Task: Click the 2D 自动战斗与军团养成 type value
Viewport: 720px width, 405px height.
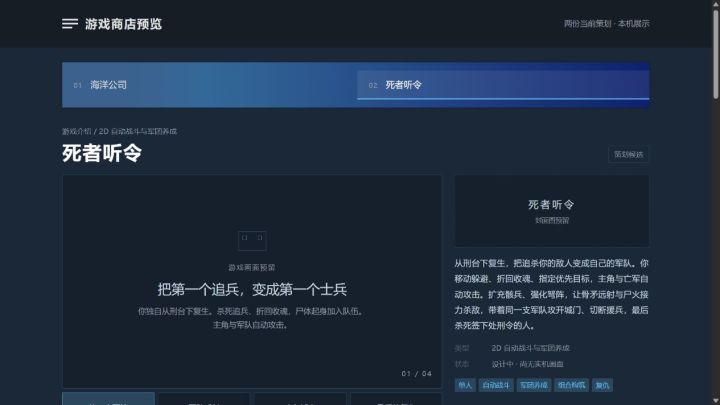Action: tap(530, 348)
